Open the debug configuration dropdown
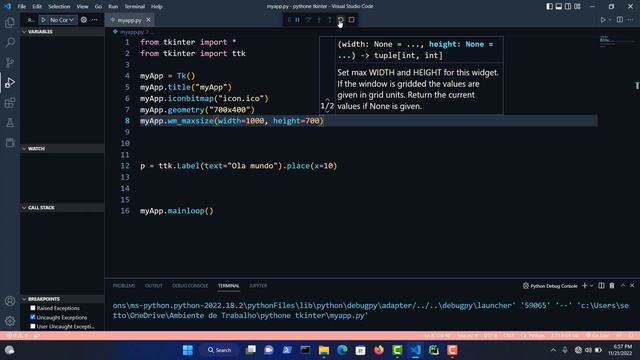640x360 pixels. pos(62,20)
